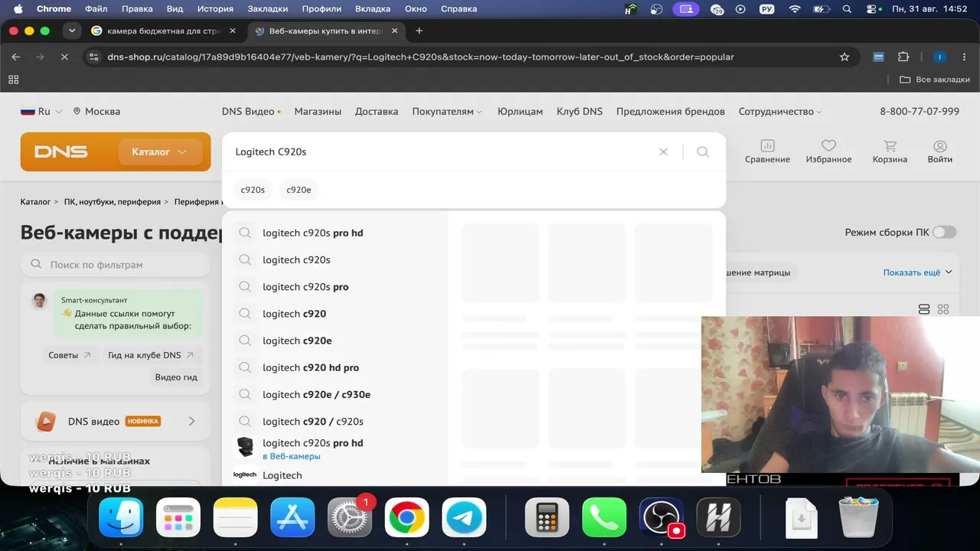Click the search magnifier icon in DNS search bar
980x551 pixels.
click(x=703, y=152)
